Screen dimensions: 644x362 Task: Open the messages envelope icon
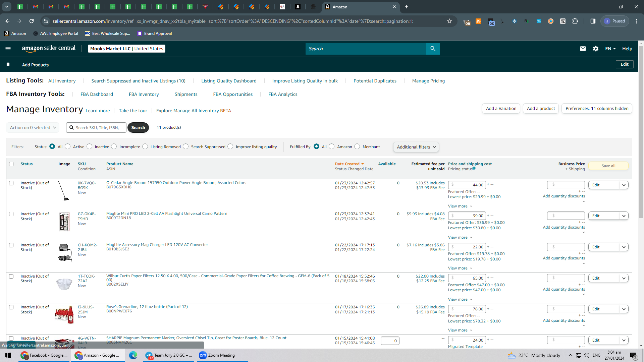click(x=583, y=49)
